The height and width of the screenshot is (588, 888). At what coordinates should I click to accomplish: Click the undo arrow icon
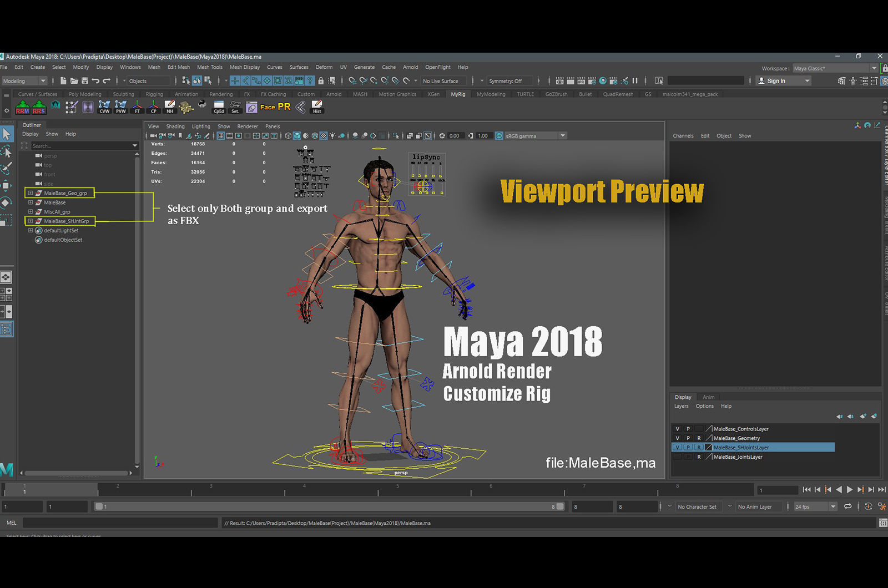[x=95, y=81]
